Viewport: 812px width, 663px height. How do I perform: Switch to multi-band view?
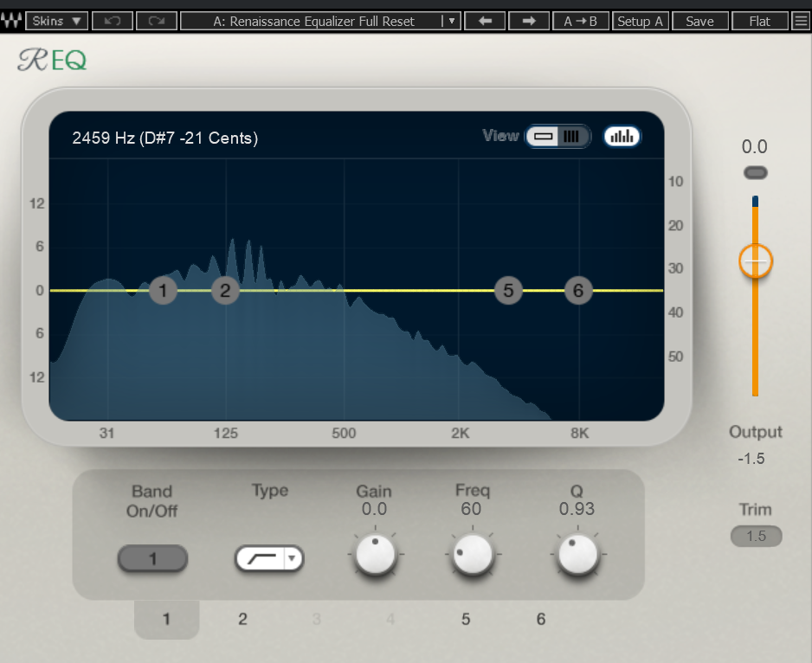tap(571, 137)
